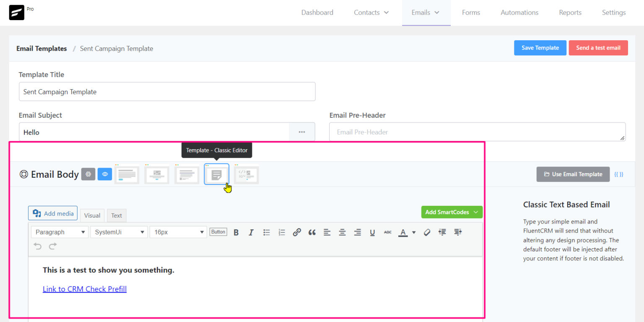
Task: Click the Email Body settings gear icon
Action: point(88,174)
